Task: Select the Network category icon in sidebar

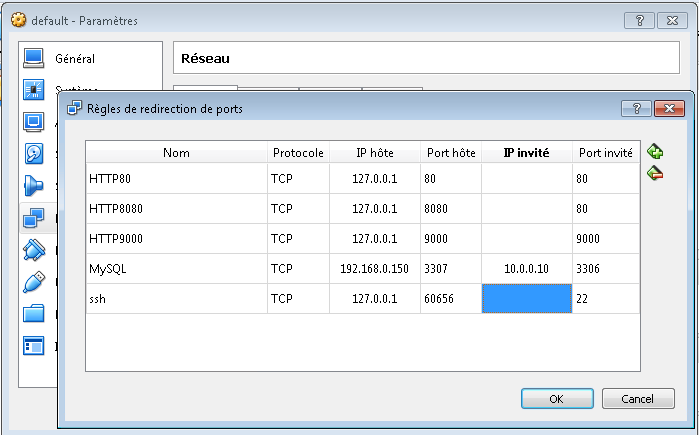Action: point(34,216)
